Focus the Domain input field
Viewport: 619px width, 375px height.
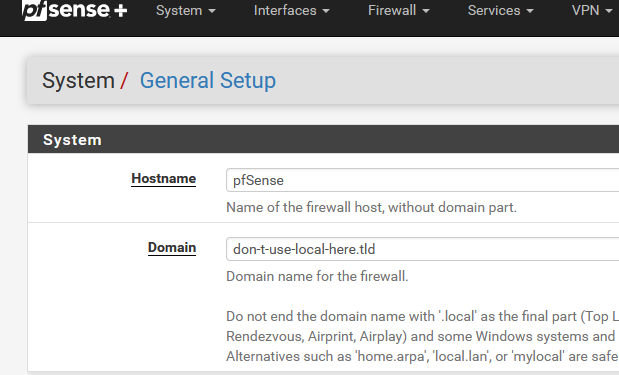click(x=422, y=249)
